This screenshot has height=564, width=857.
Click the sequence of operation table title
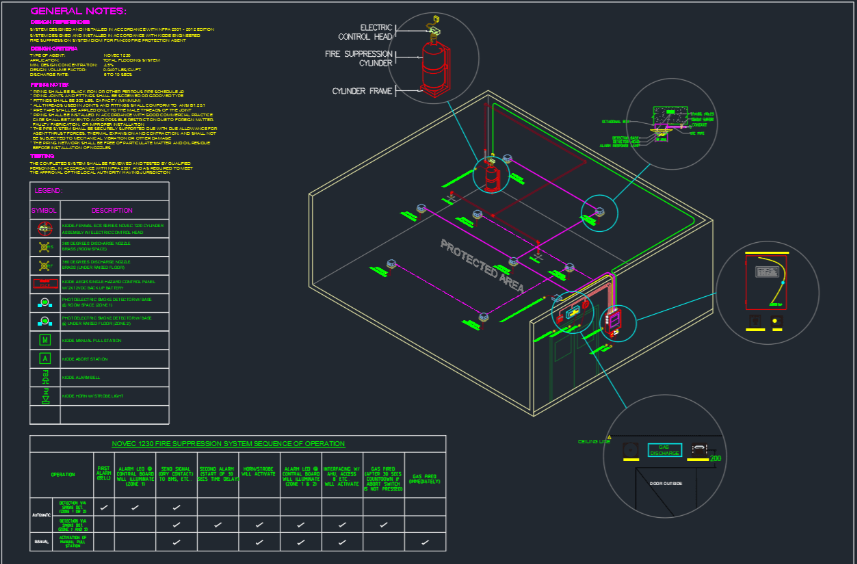coord(228,444)
